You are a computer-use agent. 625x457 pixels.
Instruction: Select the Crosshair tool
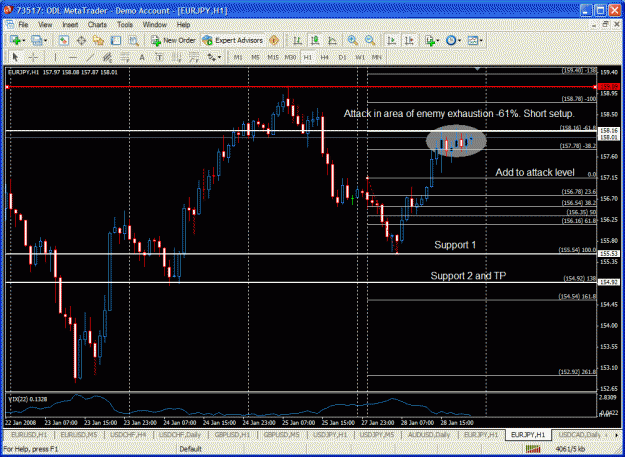coord(33,57)
